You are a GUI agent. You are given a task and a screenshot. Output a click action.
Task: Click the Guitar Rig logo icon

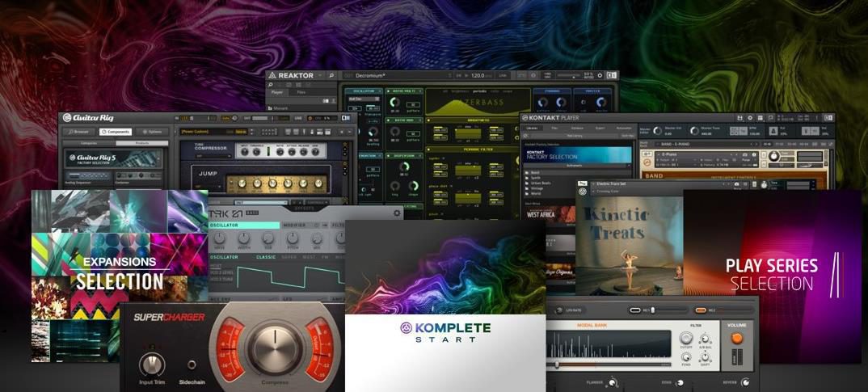coord(67,117)
